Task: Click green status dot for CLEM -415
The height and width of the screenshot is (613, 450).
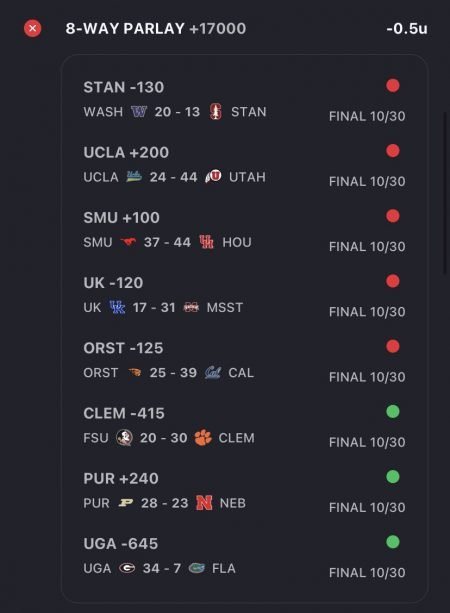Action: click(x=393, y=411)
